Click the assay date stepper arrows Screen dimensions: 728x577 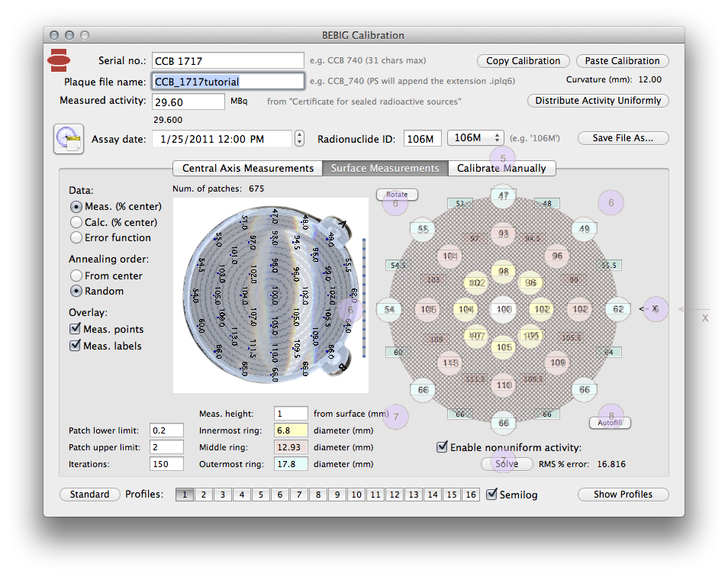pyautogui.click(x=300, y=139)
